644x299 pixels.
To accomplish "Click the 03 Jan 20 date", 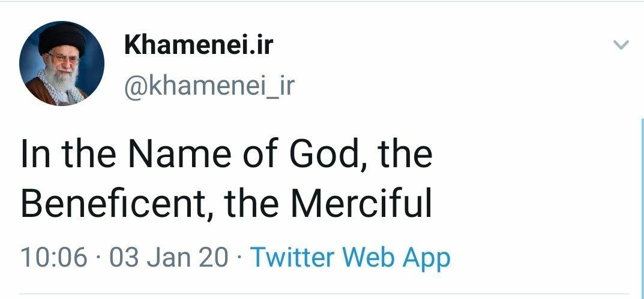I will 169,257.
